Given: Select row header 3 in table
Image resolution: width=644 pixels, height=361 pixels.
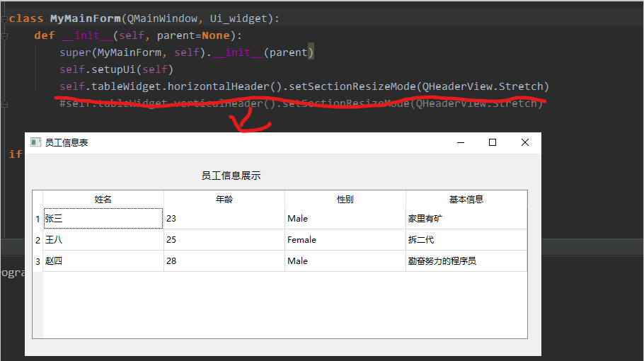Looking at the screenshot, I should click(38, 261).
